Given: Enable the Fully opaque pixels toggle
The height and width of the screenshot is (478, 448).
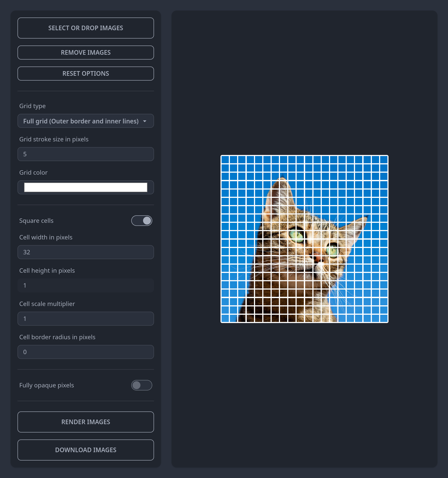Looking at the screenshot, I should [142, 385].
